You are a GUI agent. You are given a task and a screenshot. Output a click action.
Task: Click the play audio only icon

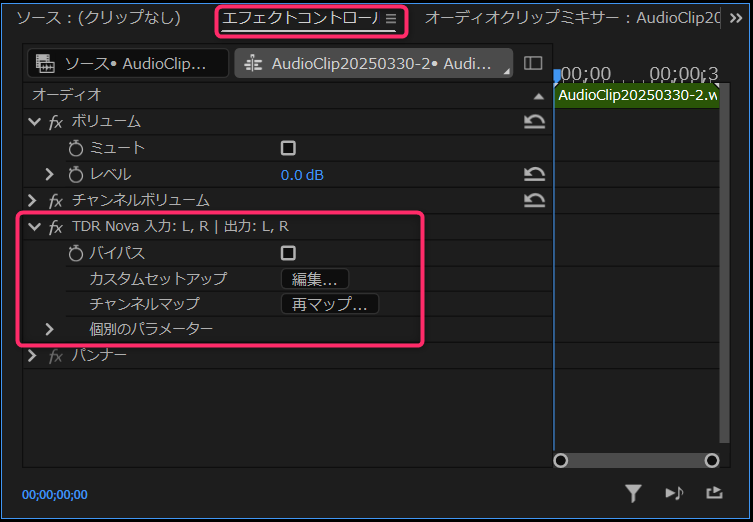[674, 492]
